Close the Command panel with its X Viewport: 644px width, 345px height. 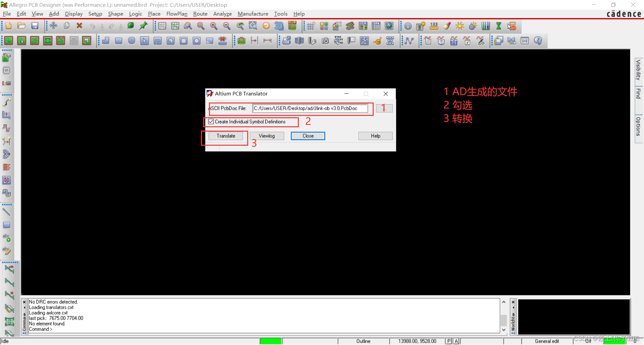coord(24,302)
